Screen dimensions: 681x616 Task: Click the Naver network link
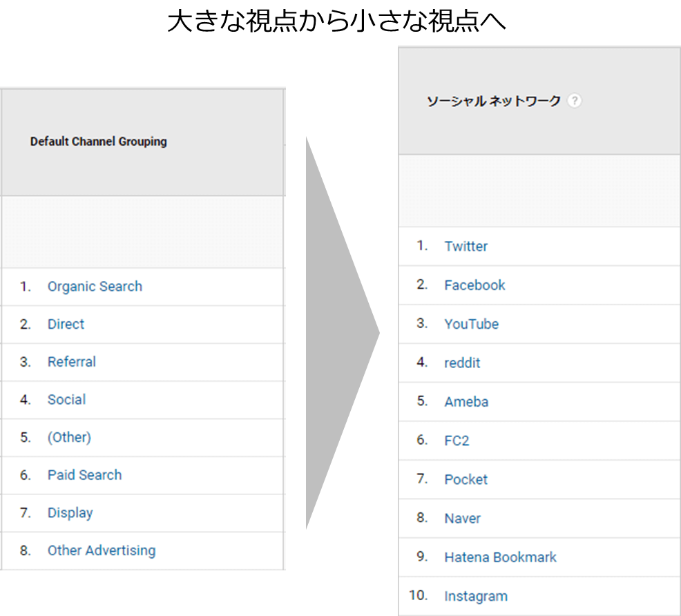click(x=462, y=519)
